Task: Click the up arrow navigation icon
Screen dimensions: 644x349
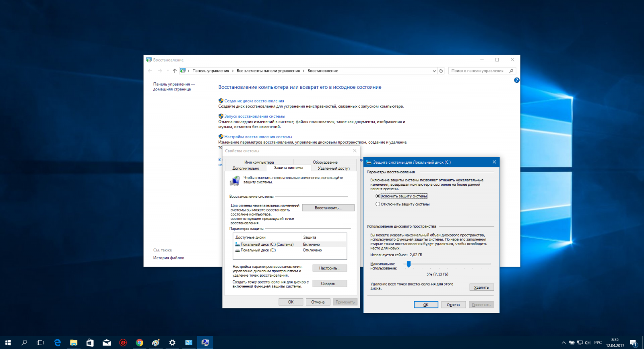Action: 175,71
